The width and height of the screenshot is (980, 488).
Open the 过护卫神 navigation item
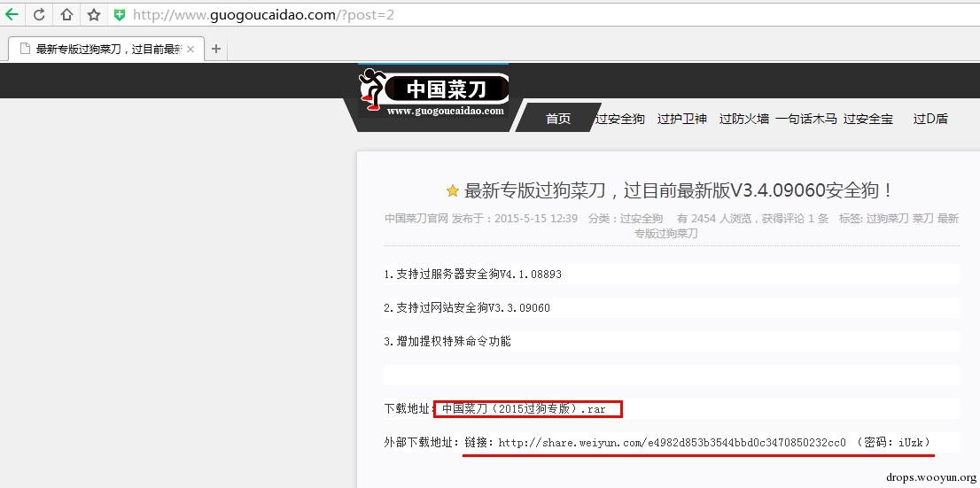click(x=682, y=118)
